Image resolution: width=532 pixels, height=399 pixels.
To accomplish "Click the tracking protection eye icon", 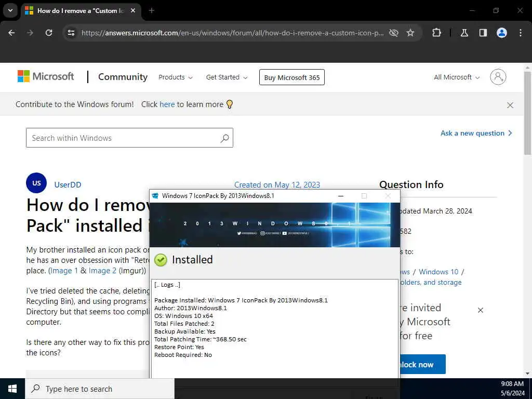I will pyautogui.click(x=394, y=33).
